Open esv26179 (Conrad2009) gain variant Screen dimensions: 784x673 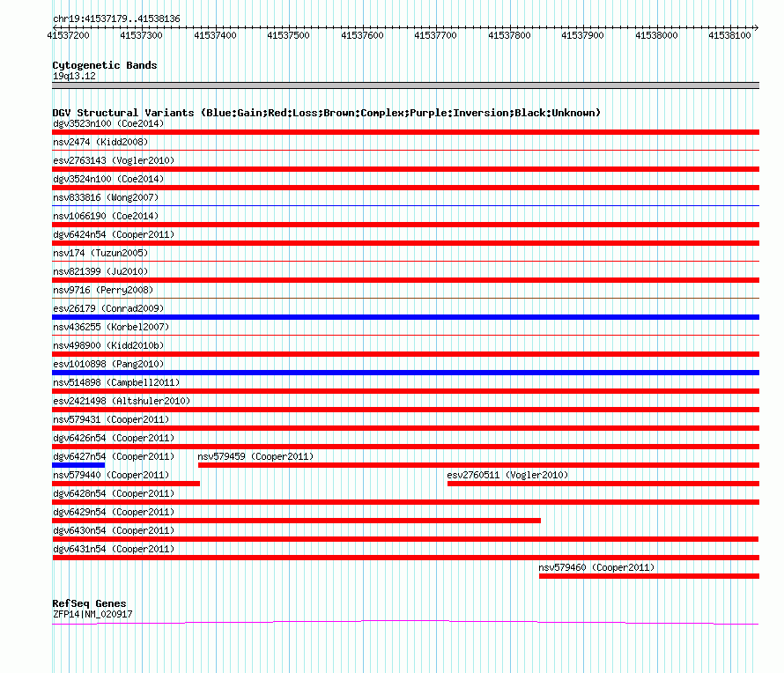[108, 308]
